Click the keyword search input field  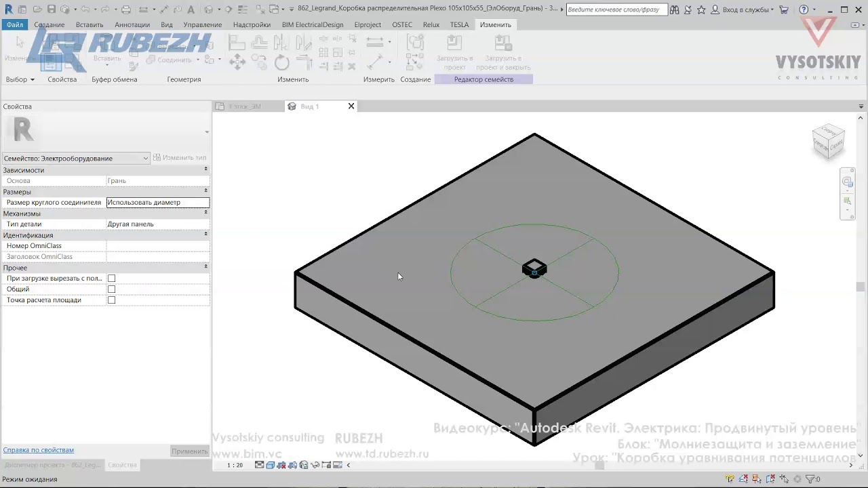click(x=616, y=9)
